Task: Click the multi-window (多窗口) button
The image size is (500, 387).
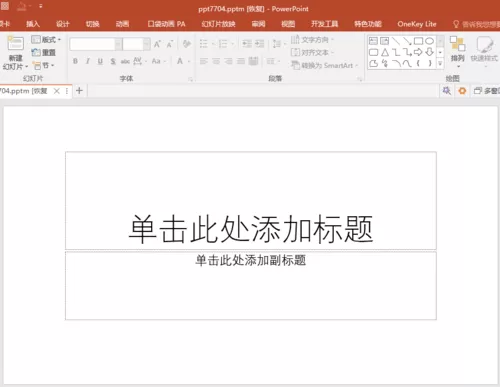Action: tap(486, 91)
